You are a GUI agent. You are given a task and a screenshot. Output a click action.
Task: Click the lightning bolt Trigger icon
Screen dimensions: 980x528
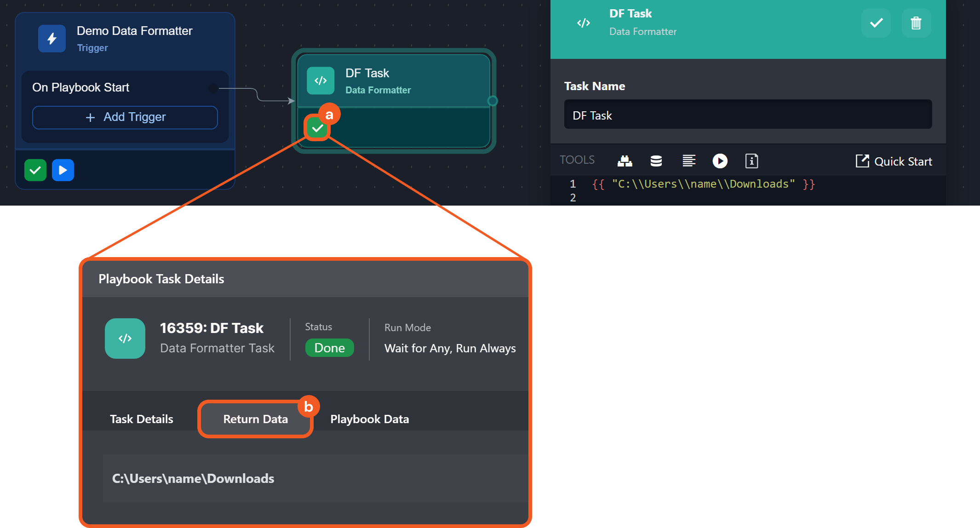pos(52,39)
